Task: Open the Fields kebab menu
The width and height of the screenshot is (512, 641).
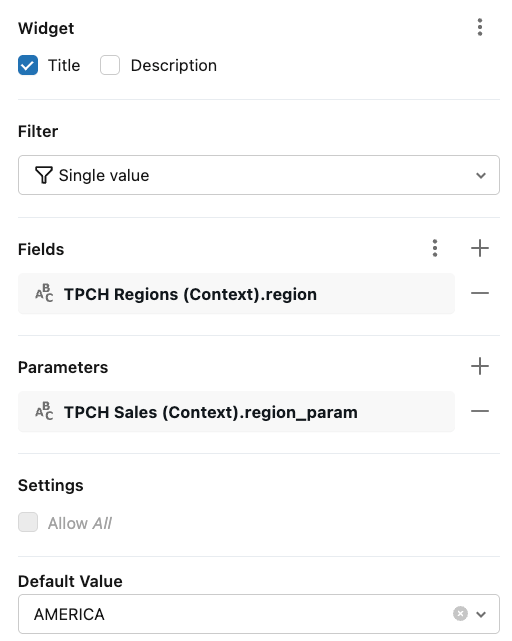Action: coord(435,249)
